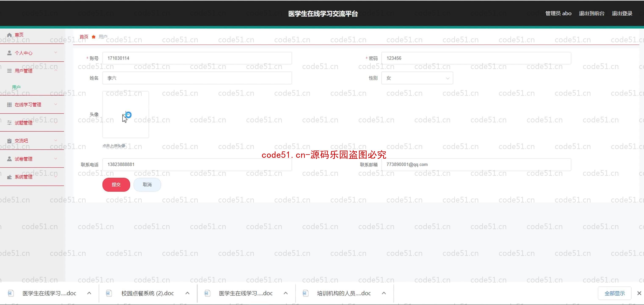Image resolution: width=644 pixels, height=305 pixels.
Task: Open the 首页 sidebar menu item
Action: pos(32,35)
